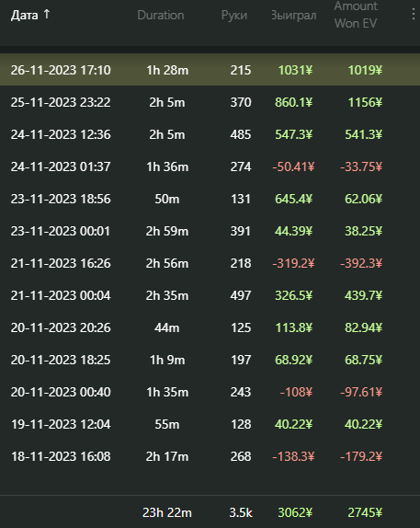Sort by Amount Won EV header
Screen dimensions: 420x528
(356, 15)
